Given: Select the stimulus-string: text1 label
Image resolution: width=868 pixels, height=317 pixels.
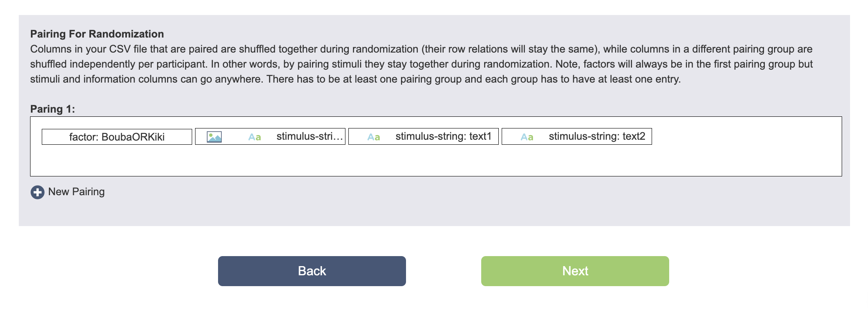Looking at the screenshot, I should tap(444, 136).
